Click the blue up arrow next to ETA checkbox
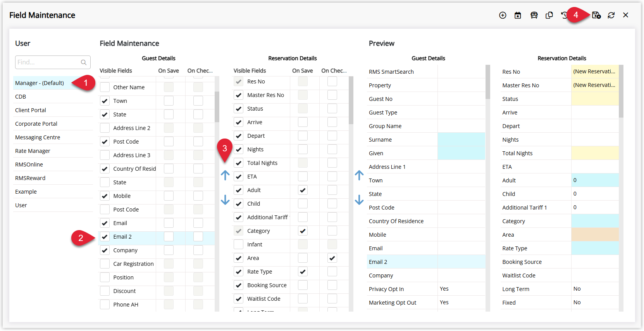 [x=225, y=175]
